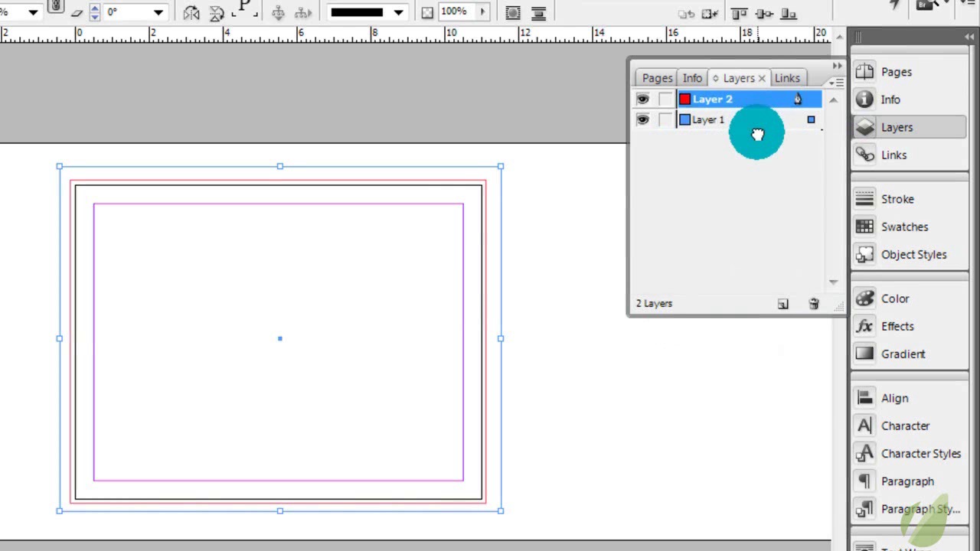
Task: Open the Gradient panel in the dock
Action: click(902, 354)
